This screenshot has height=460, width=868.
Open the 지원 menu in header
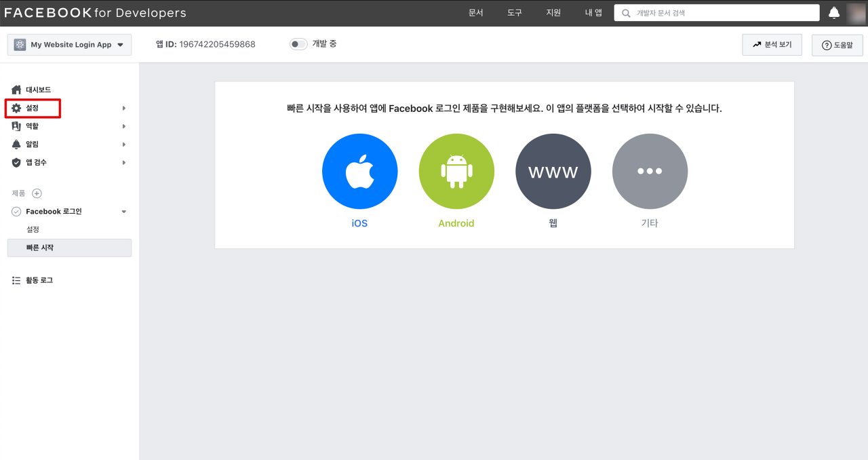click(553, 13)
